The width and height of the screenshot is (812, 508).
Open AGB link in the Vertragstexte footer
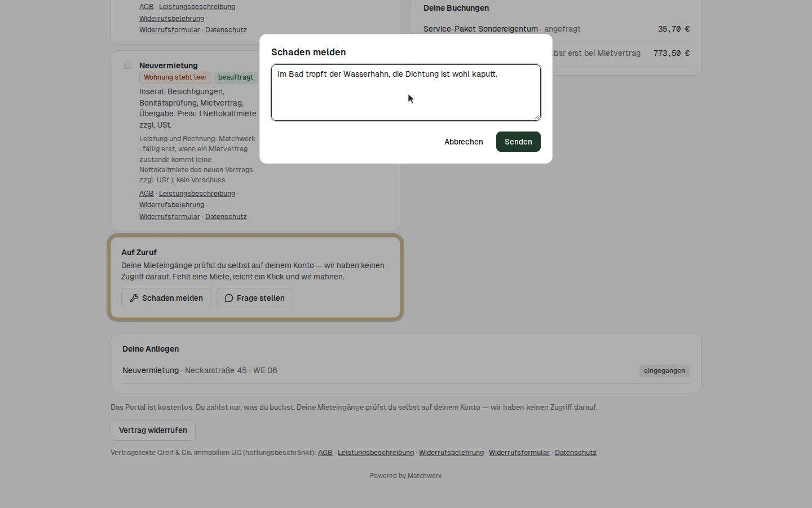pyautogui.click(x=325, y=453)
